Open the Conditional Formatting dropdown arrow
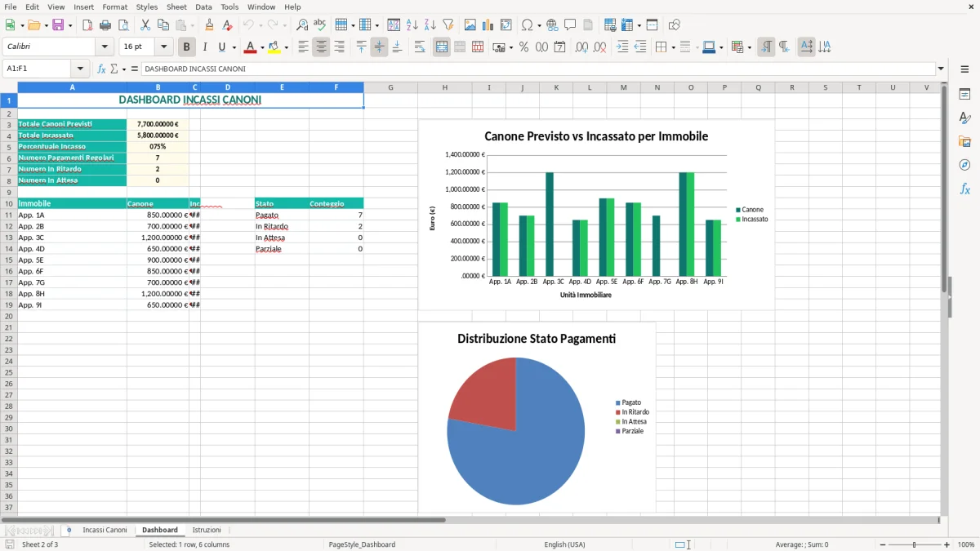The width and height of the screenshot is (980, 551). click(749, 47)
